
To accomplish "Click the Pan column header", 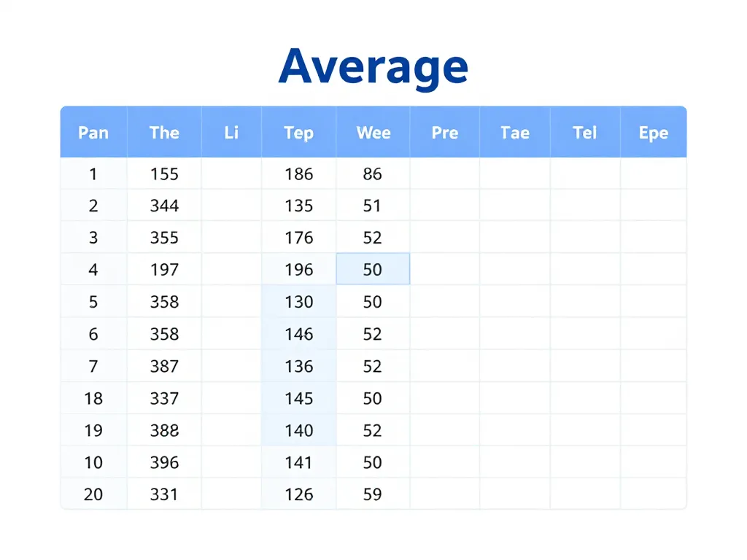I will [93, 133].
